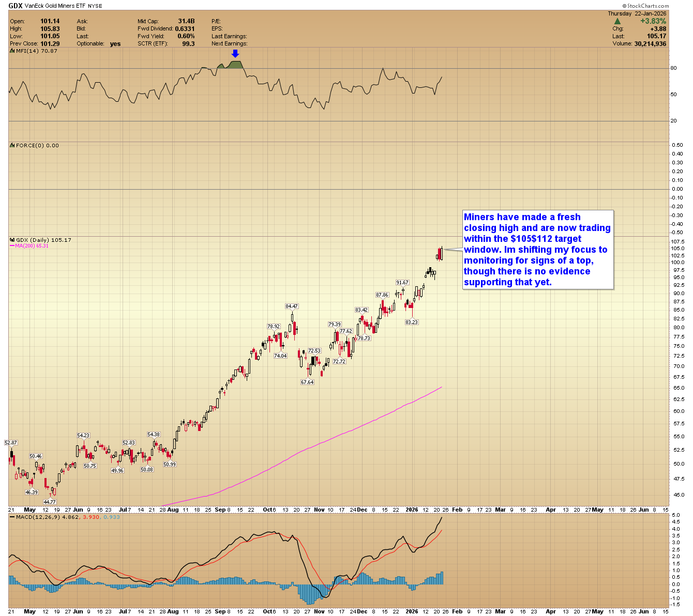
Task: Click the 50.75 price label
Action: (90, 466)
